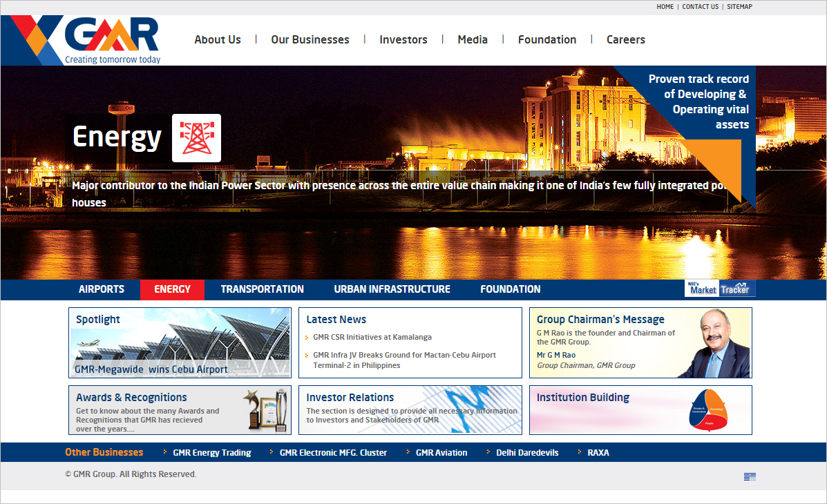Viewport: 827px width, 504px height.
Task: Open the Institution Building heading
Action: tap(583, 398)
